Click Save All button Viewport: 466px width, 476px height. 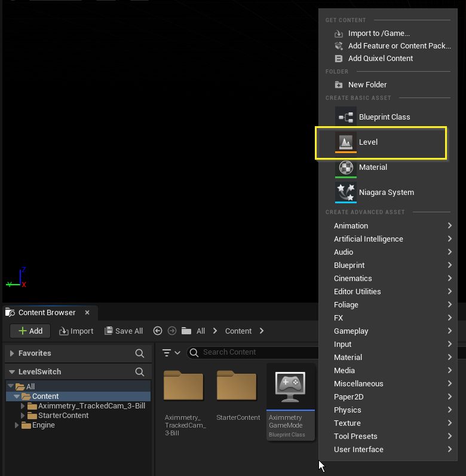point(124,331)
